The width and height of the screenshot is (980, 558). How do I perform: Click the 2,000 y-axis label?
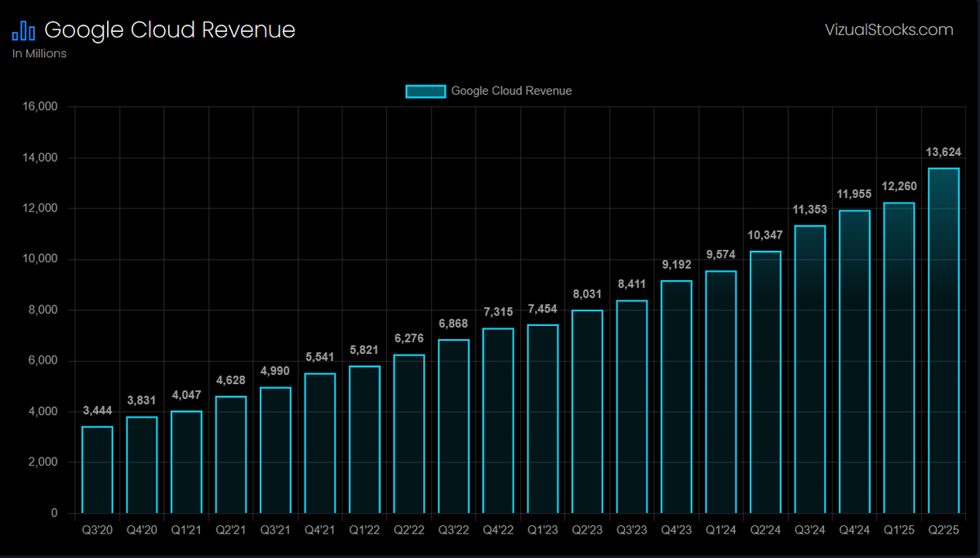[42, 462]
